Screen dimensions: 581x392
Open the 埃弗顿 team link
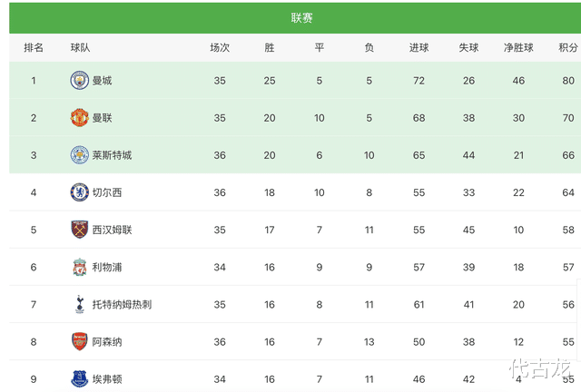coord(106,378)
